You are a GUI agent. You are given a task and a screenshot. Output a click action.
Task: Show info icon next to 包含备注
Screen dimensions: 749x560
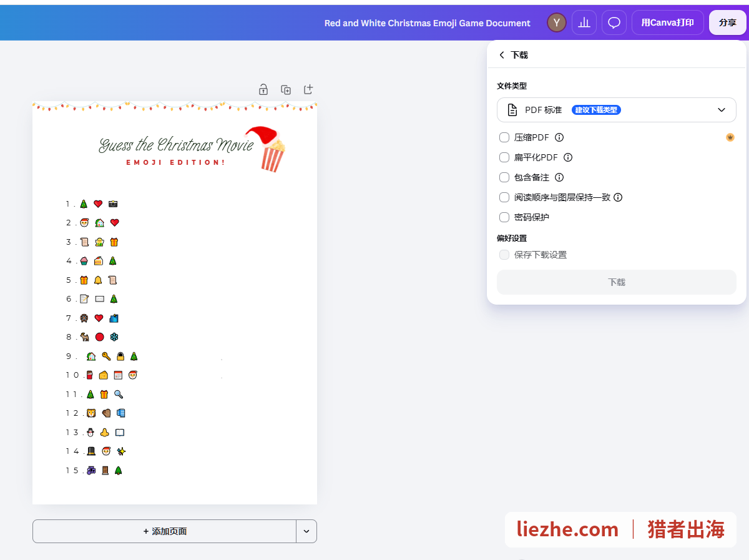[x=559, y=177]
